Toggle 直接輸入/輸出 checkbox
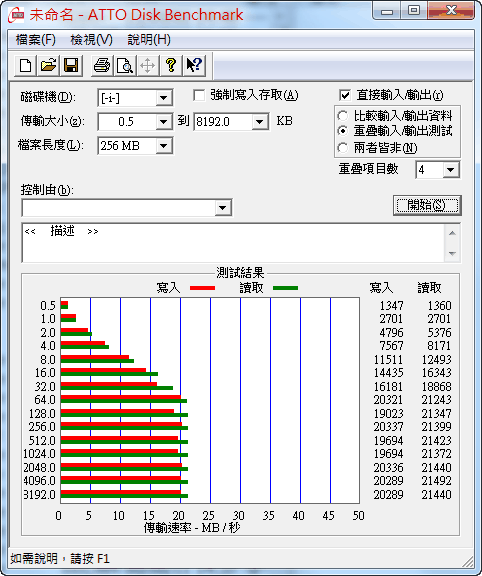 pos(345,96)
